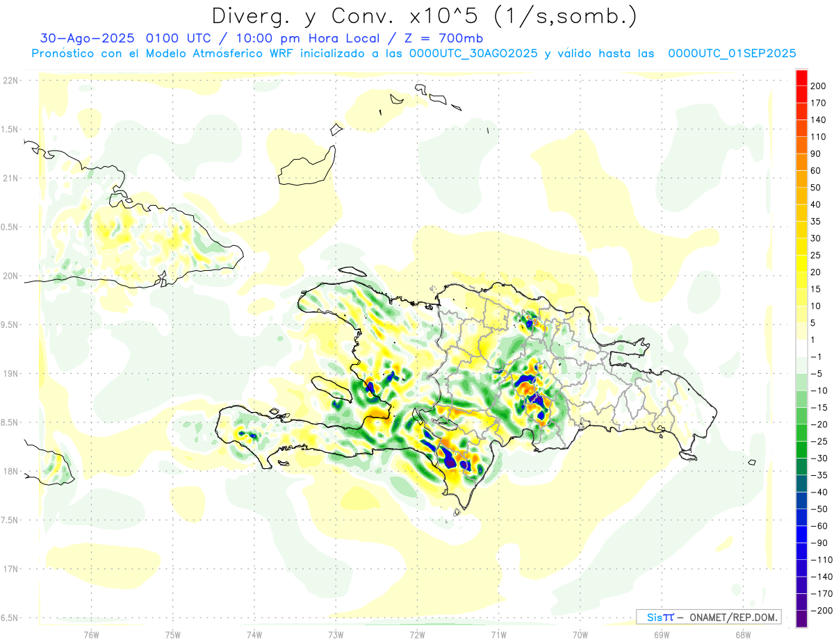
Task: Click the "69W" longitude label
Action: coord(662,634)
